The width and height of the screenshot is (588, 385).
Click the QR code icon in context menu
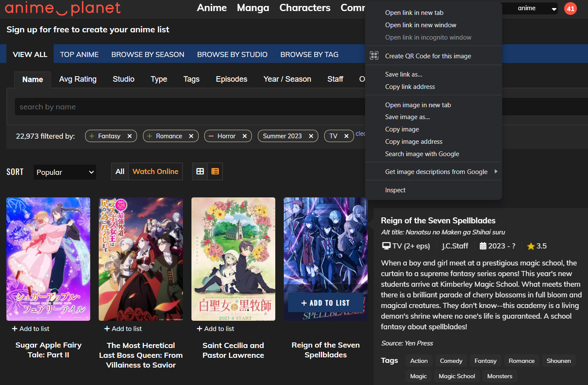pyautogui.click(x=374, y=56)
